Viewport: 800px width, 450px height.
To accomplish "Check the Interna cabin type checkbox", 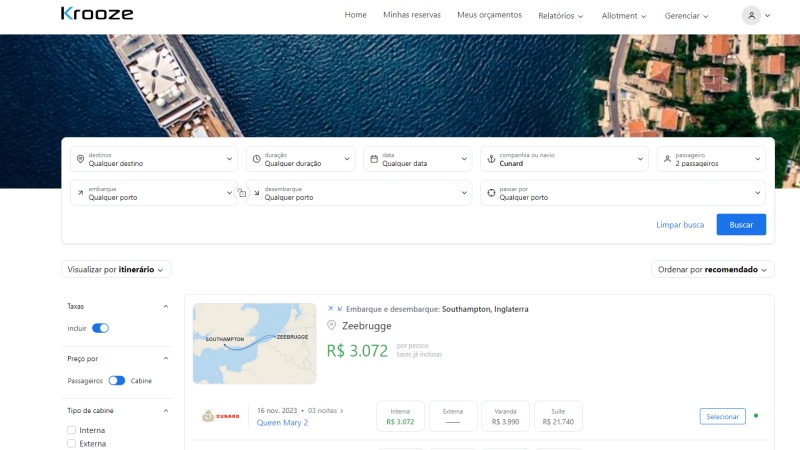I will [x=72, y=430].
